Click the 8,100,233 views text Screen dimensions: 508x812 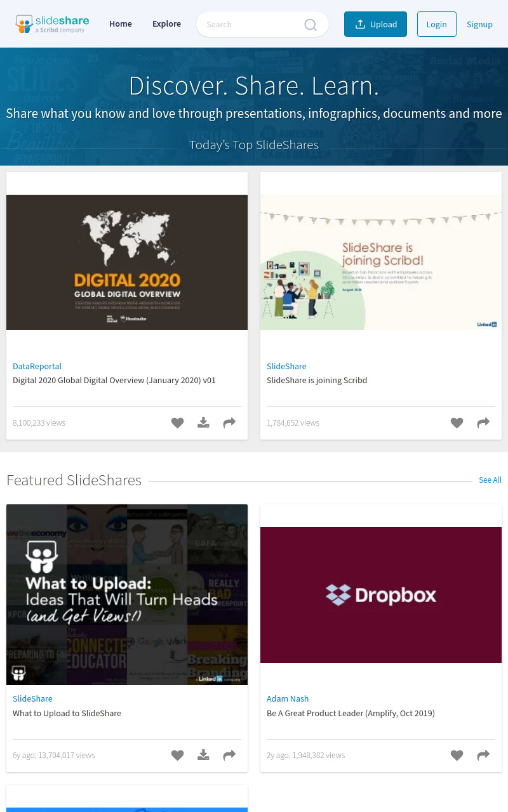point(39,423)
